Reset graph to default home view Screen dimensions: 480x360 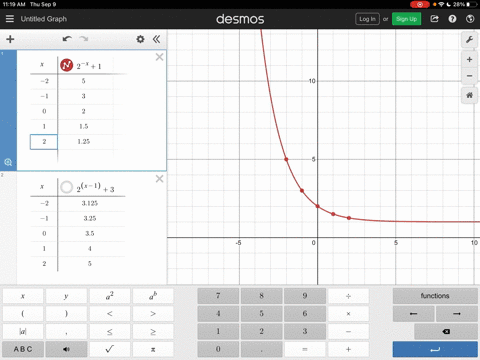click(469, 95)
